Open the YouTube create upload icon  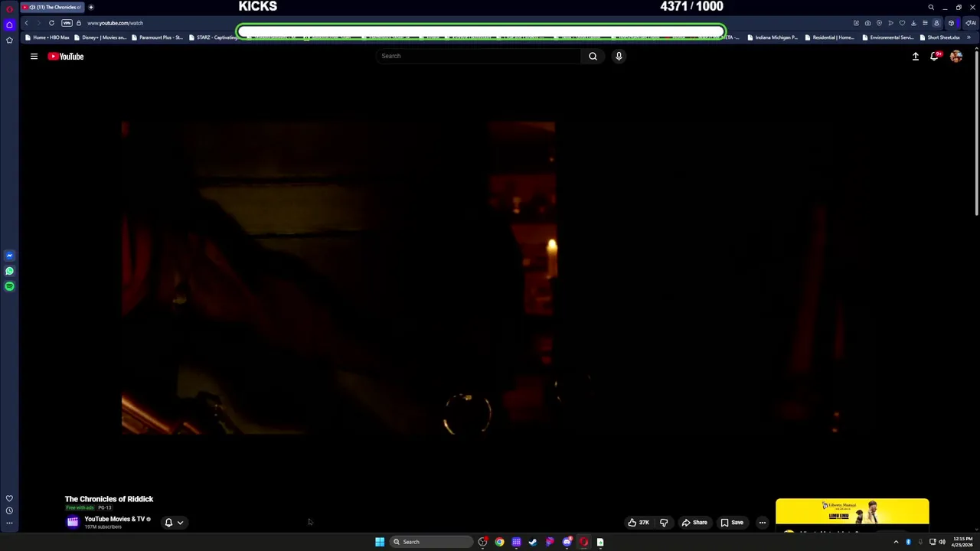tap(915, 56)
